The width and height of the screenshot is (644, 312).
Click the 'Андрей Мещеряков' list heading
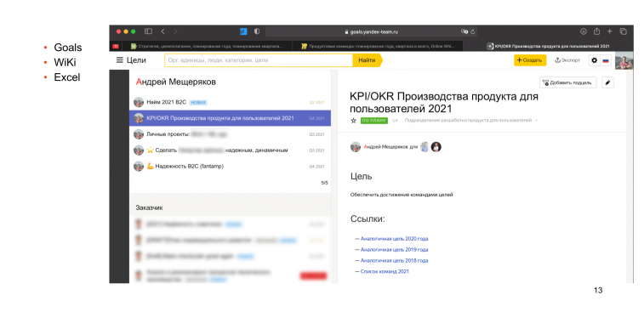pos(176,82)
